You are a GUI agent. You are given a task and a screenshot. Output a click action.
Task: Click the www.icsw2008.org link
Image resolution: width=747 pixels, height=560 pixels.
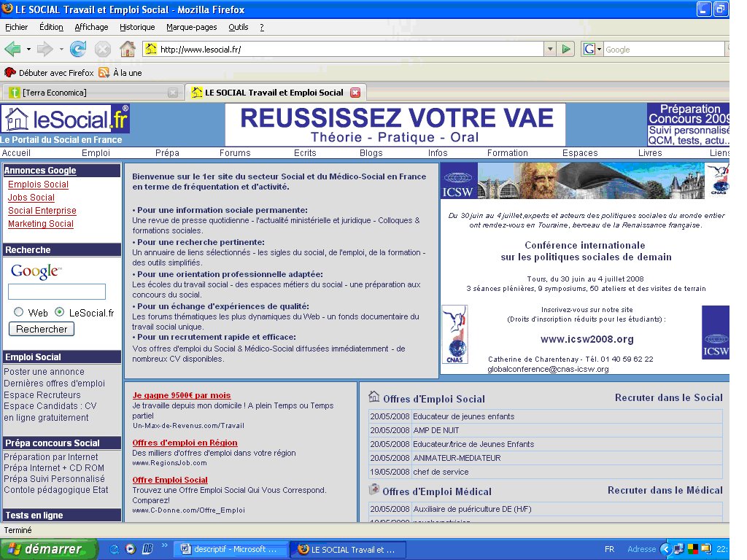click(x=587, y=339)
